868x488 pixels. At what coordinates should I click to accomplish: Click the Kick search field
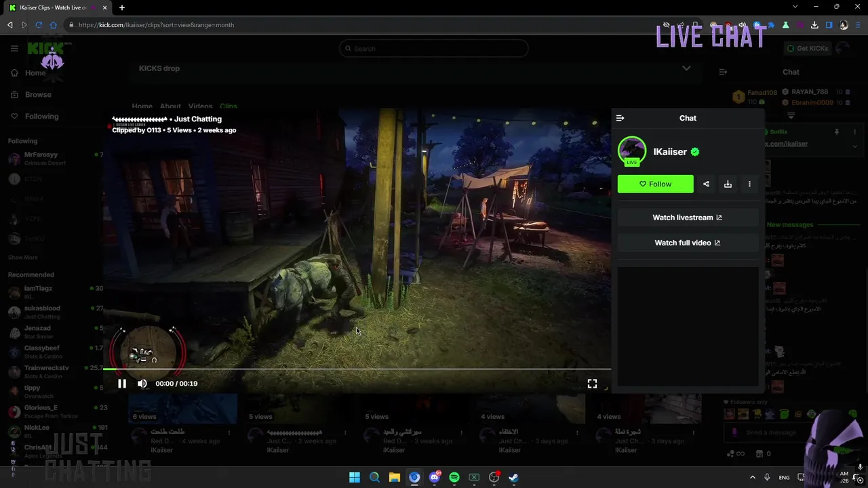tap(434, 49)
